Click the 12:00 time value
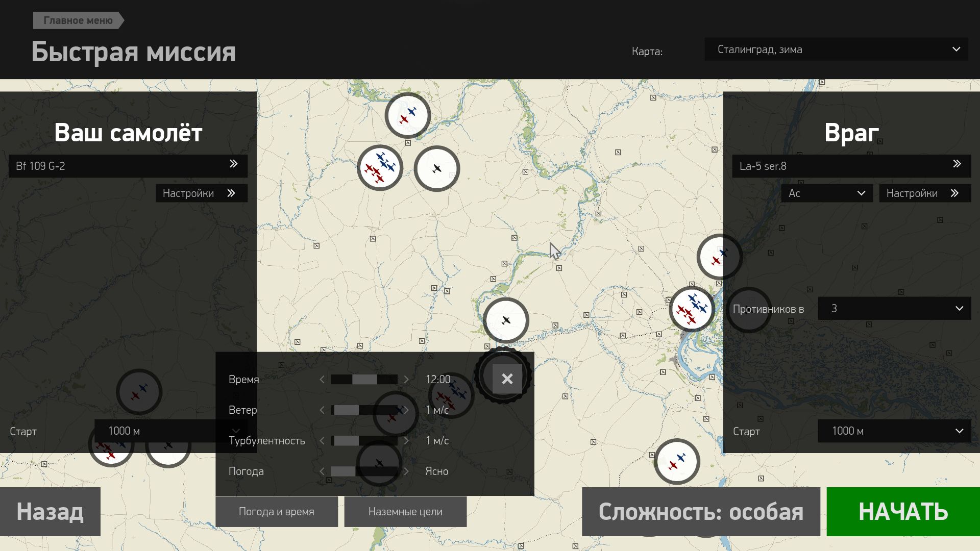980x551 pixels. pyautogui.click(x=438, y=380)
